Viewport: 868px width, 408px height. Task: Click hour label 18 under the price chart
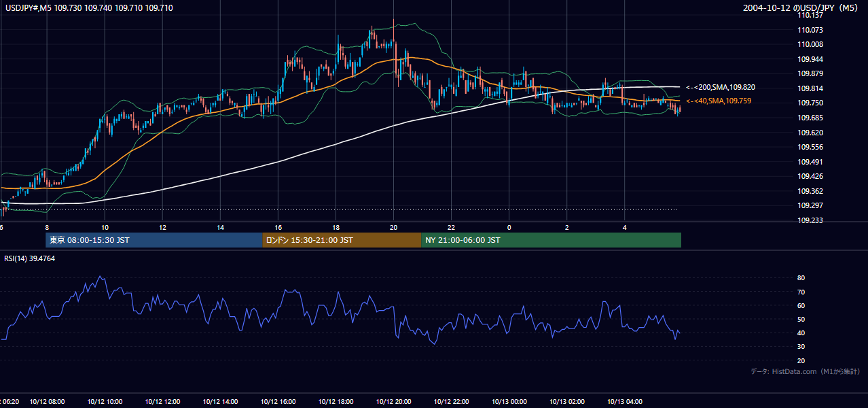point(336,228)
